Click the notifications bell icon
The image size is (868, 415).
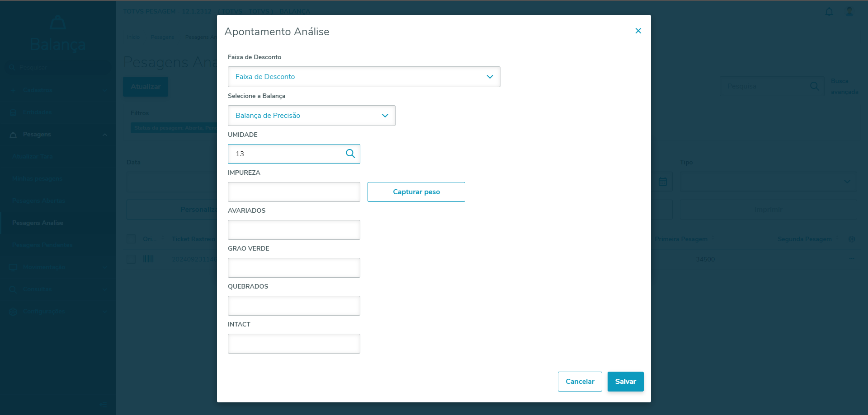pos(829,12)
